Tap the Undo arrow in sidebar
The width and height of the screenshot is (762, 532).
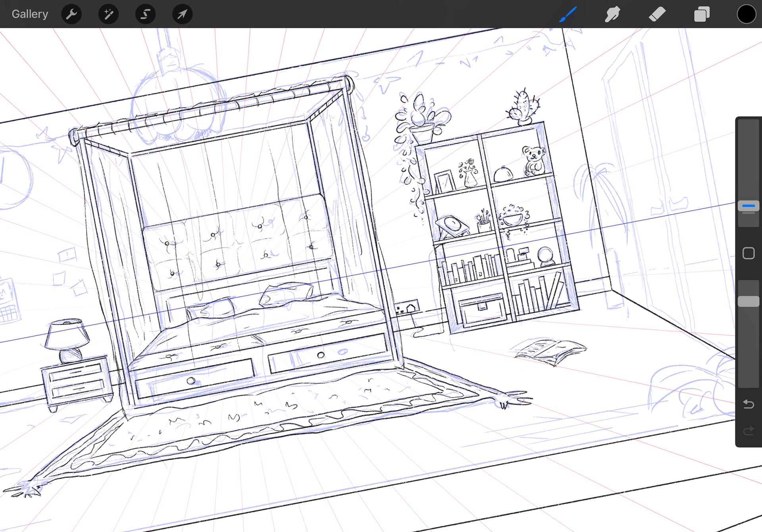749,404
